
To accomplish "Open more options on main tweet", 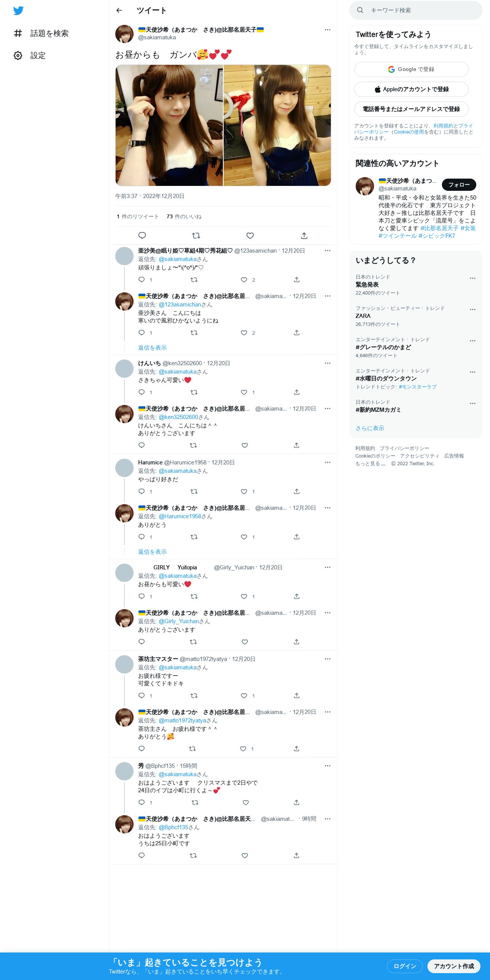I will [x=327, y=30].
